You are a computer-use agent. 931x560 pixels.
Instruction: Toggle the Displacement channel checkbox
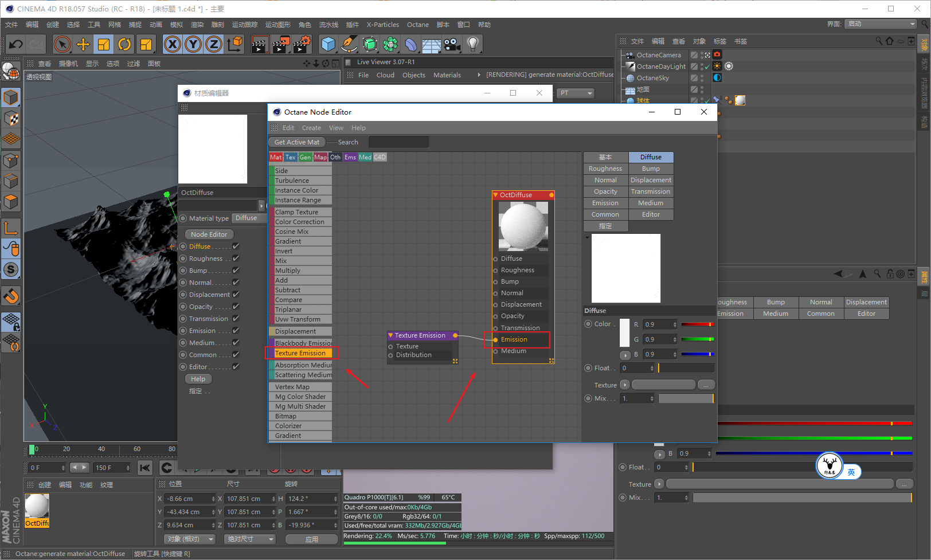[236, 295]
